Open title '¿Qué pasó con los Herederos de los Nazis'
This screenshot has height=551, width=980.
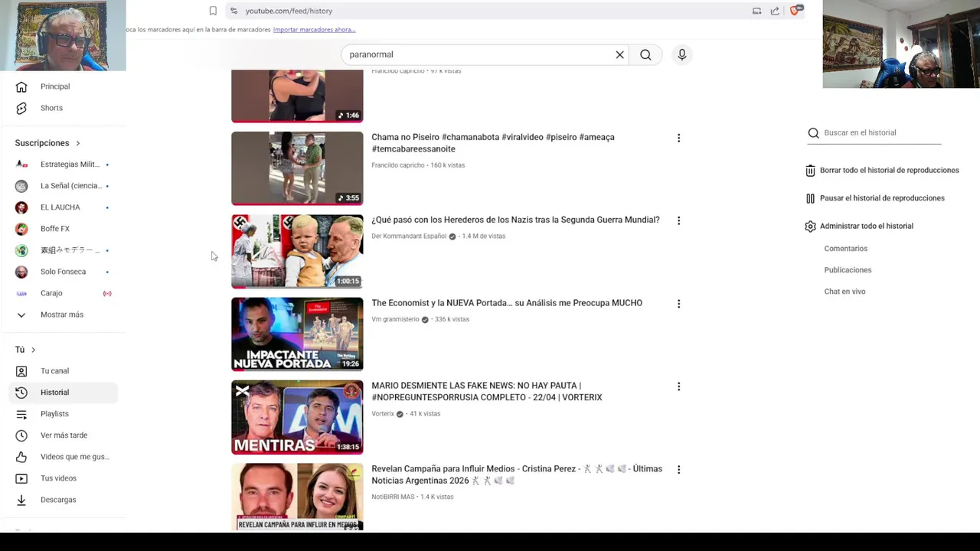(x=515, y=220)
